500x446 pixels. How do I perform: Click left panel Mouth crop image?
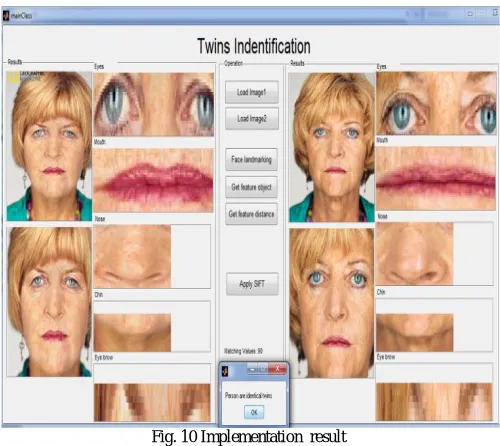tap(153, 180)
